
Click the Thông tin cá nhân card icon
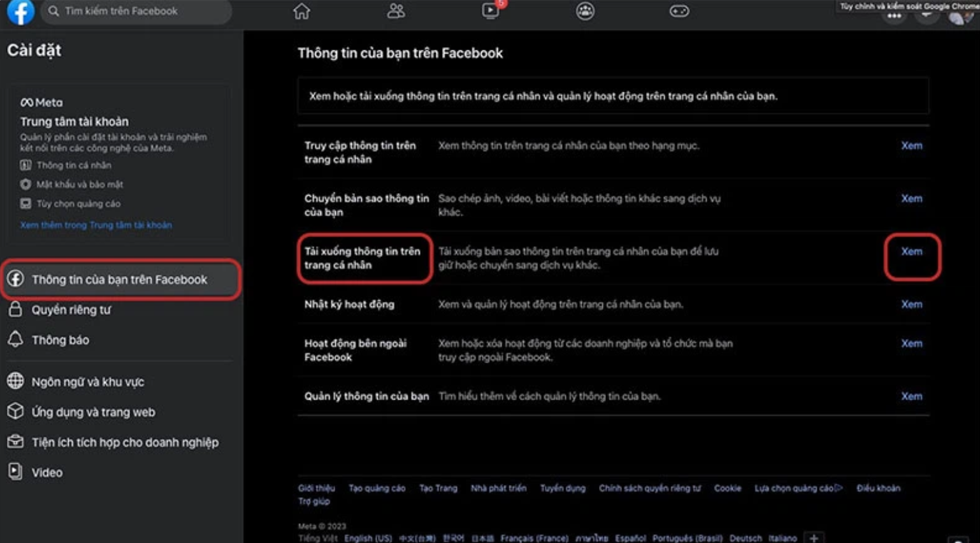(x=25, y=165)
